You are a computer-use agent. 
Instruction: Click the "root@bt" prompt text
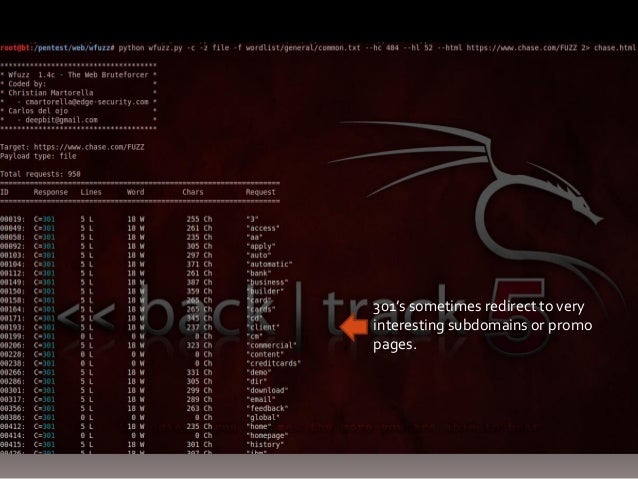pos(15,48)
